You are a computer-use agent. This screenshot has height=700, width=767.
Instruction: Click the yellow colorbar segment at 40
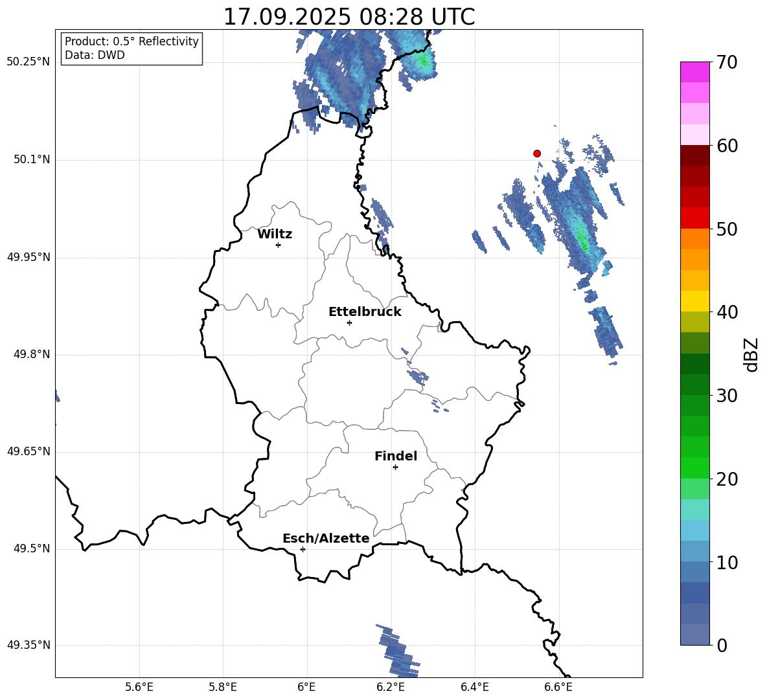coord(695,301)
